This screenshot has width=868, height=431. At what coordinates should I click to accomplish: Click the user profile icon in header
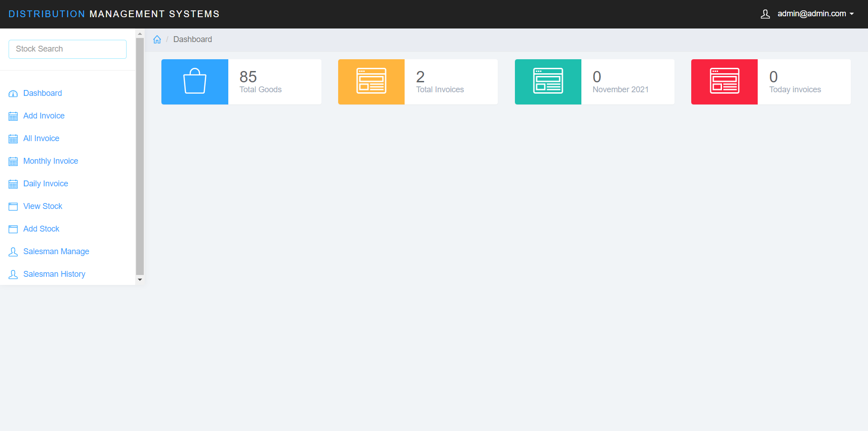pyautogui.click(x=765, y=14)
